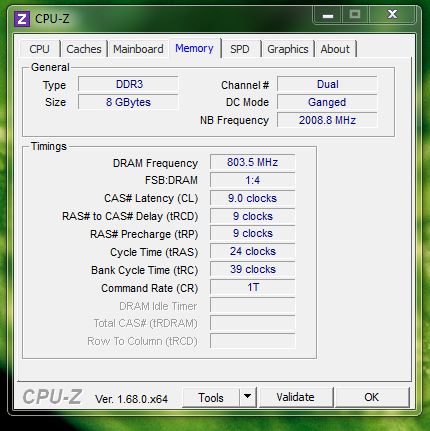430x431 pixels.
Task: Click the Memory tab
Action: click(x=194, y=48)
